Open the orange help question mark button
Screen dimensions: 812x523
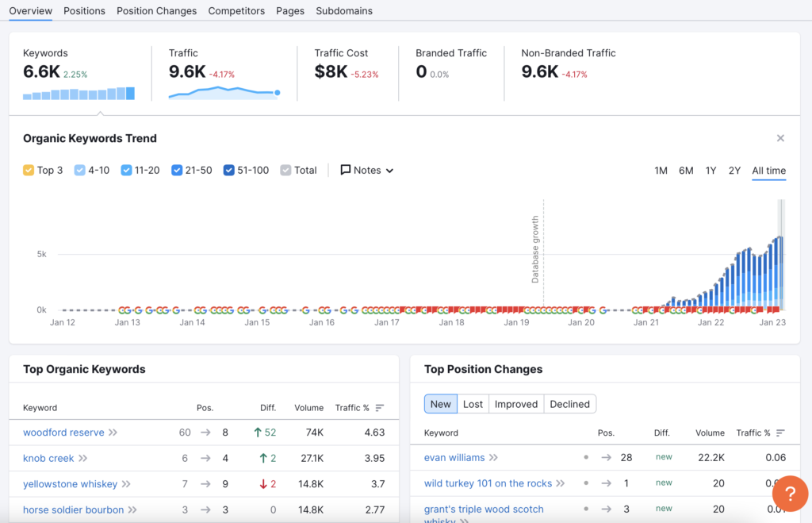790,494
